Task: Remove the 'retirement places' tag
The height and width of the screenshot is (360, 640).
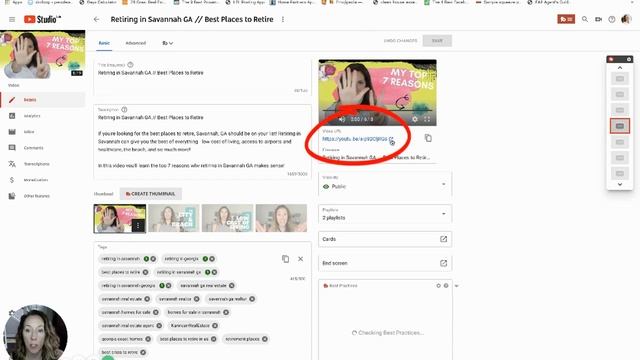Action: tap(265, 339)
